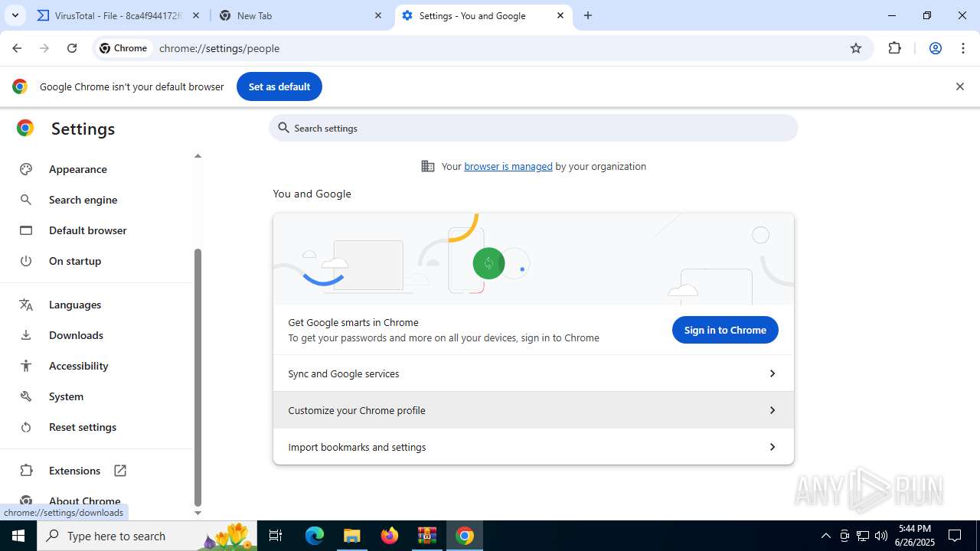
Task: Open the tab search dropdown arrow
Action: pos(15,15)
